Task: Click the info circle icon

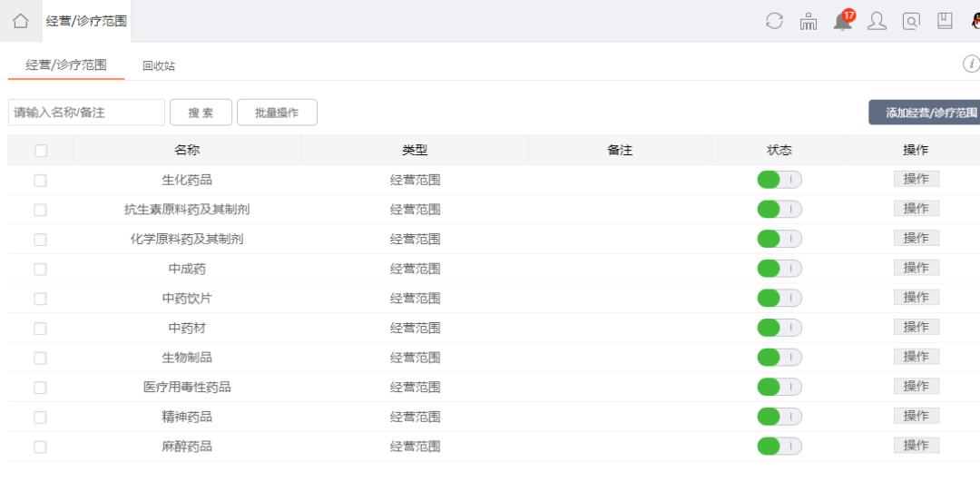Action: 971,64
